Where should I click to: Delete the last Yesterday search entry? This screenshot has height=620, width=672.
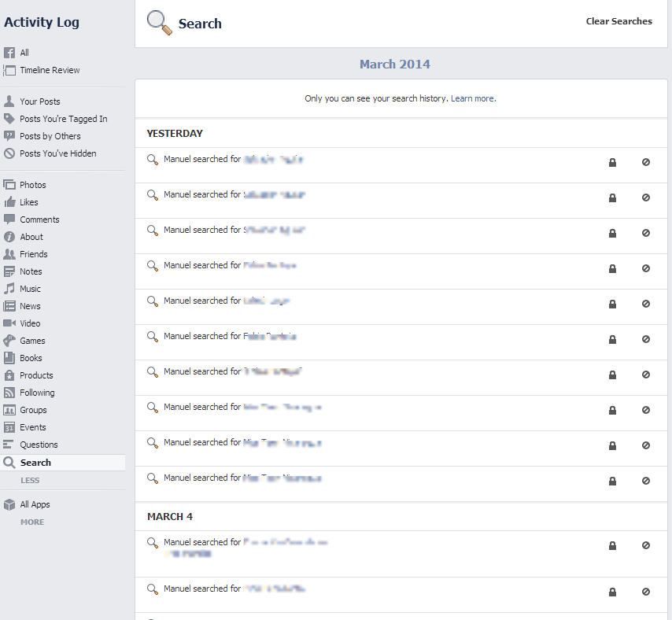[646, 481]
